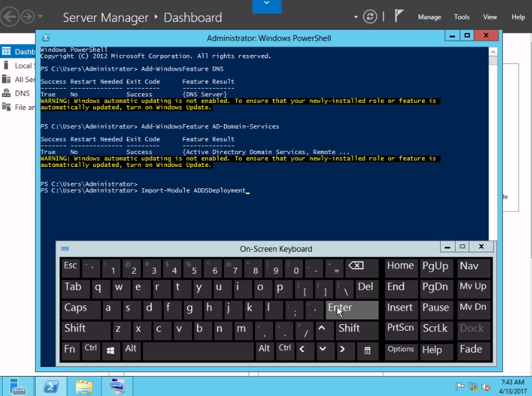Screen dimensions: 532x396
Task: Open Action Center flag in system tray
Action: point(460,386)
